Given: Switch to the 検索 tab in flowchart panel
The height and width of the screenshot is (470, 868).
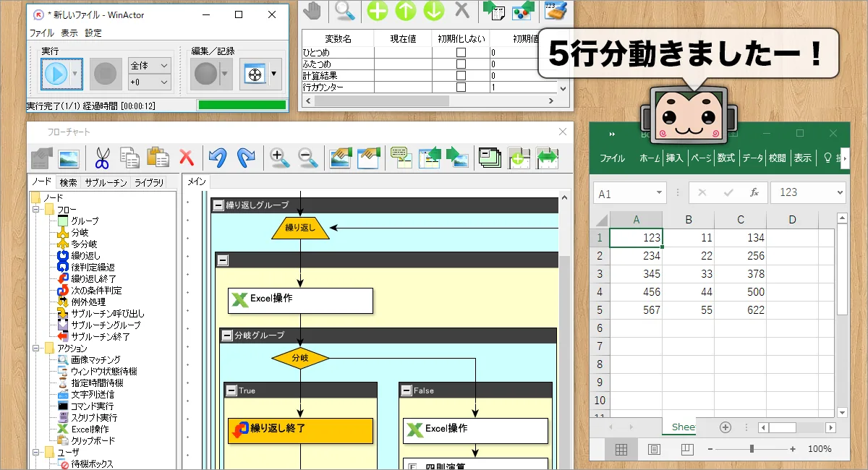Looking at the screenshot, I should point(68,182).
